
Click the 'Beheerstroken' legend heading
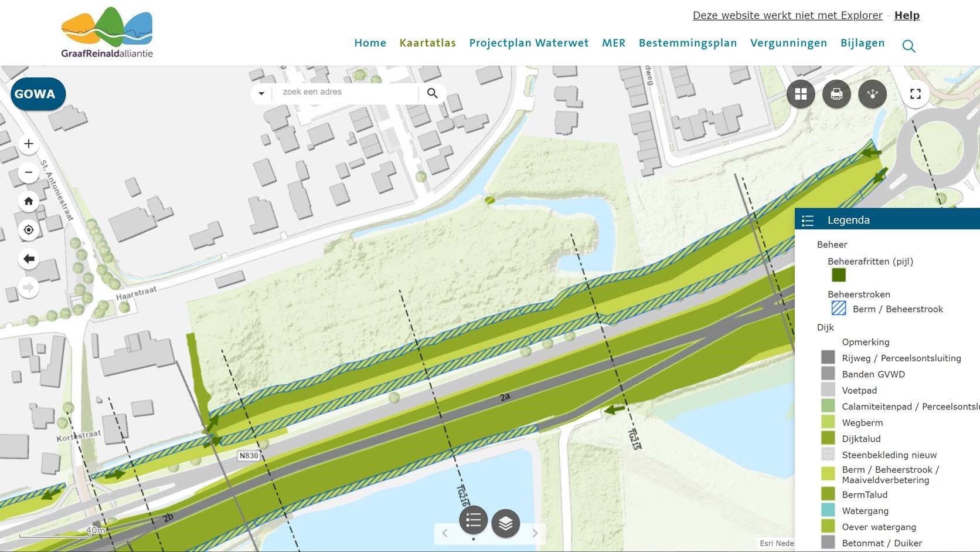point(859,294)
